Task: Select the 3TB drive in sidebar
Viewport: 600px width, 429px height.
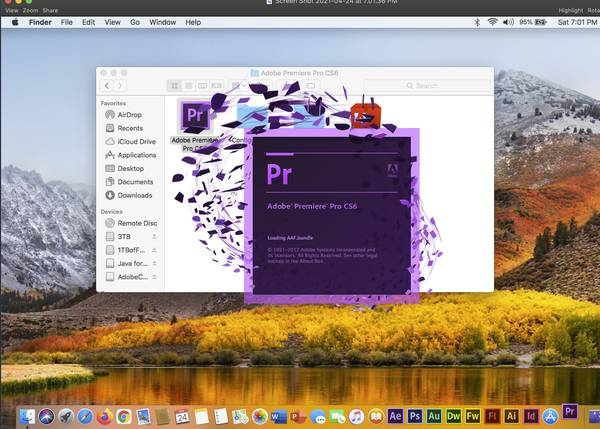Action: (118, 237)
